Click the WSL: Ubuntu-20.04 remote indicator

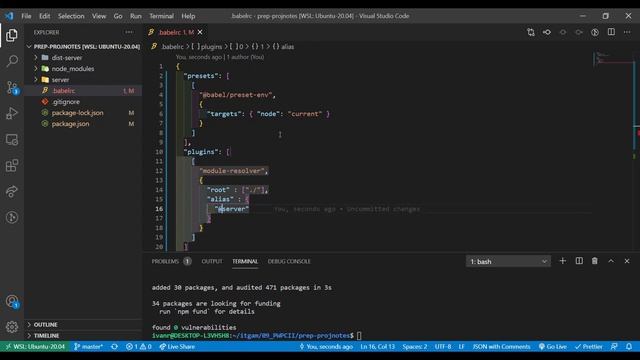(x=35, y=347)
